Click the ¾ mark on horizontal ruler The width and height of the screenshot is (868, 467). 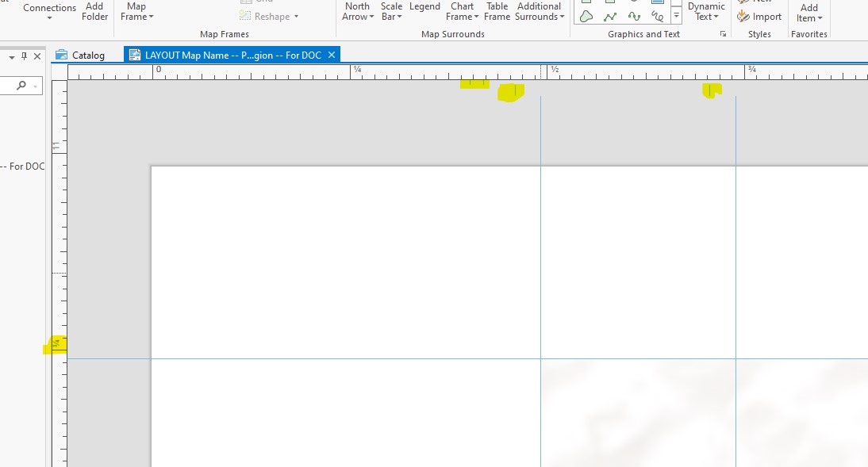tap(751, 69)
